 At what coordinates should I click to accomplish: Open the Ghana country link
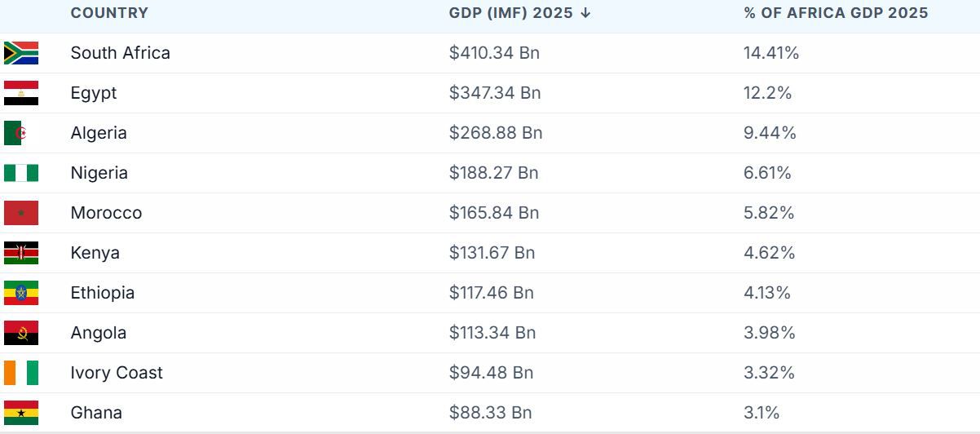pyautogui.click(x=96, y=413)
